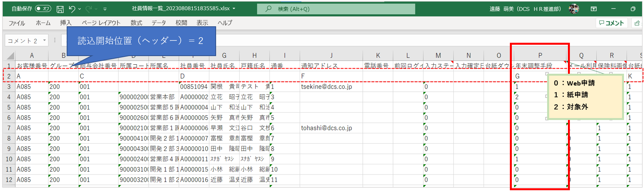Switch to the 表示 tab

(x=202, y=23)
